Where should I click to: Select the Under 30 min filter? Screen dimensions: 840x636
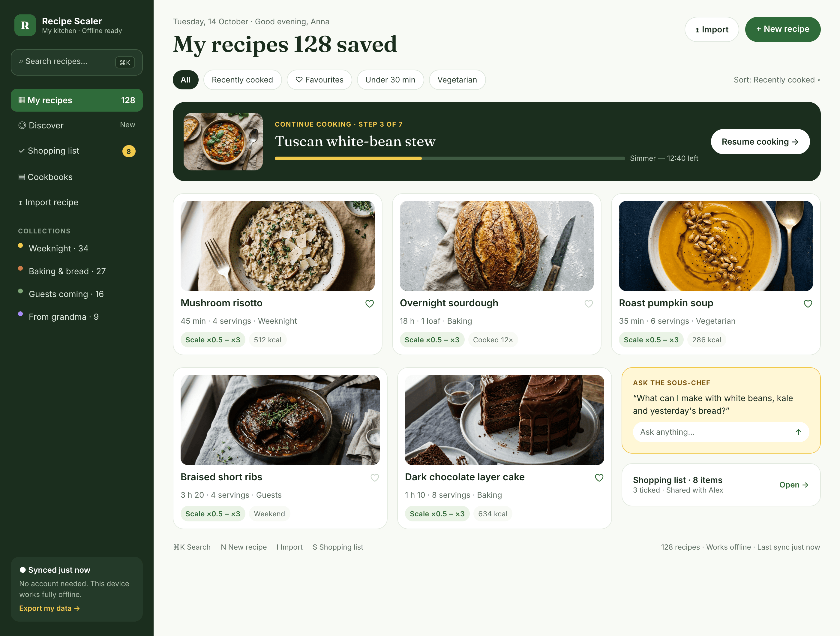390,80
